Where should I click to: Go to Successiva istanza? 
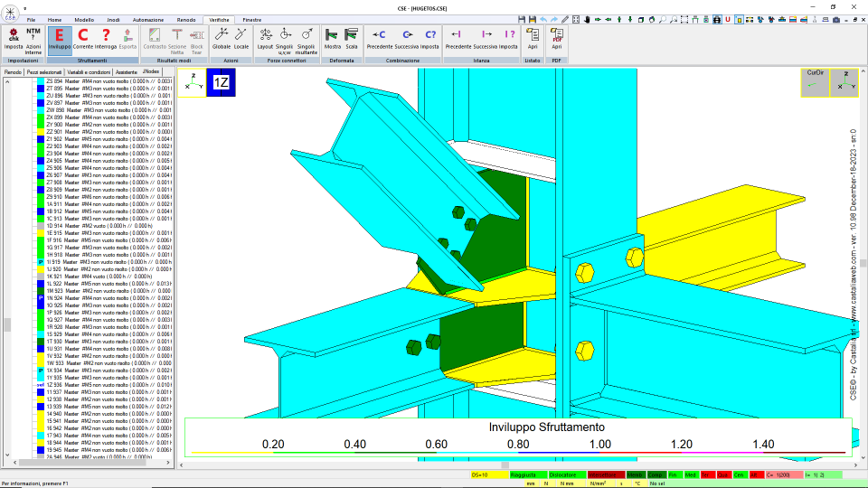[486, 39]
